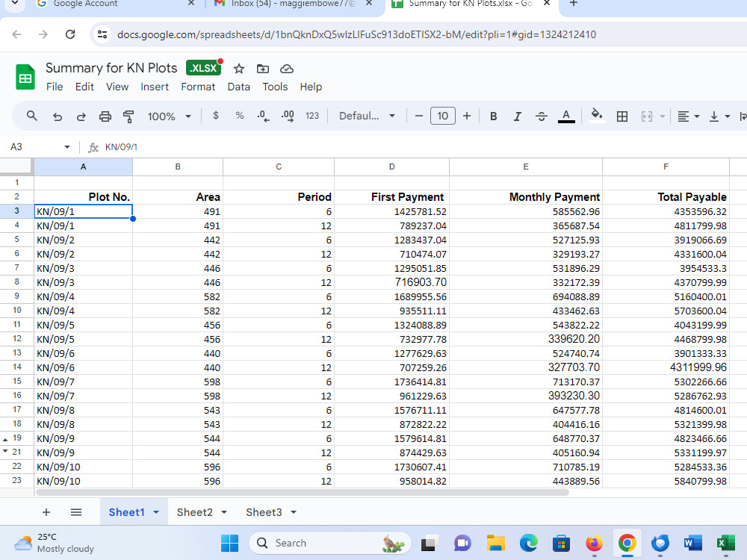Open vertical align dropdown

(x=719, y=116)
